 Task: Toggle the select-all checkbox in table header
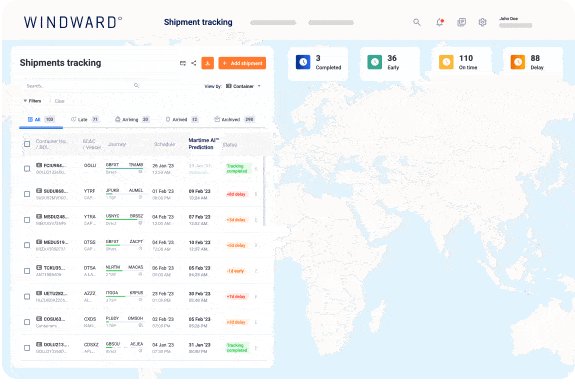(x=27, y=144)
